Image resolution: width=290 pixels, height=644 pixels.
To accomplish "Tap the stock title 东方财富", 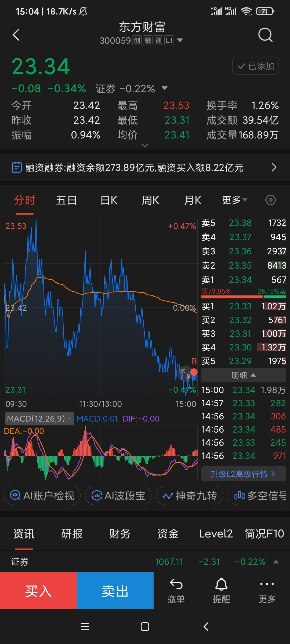I will (142, 27).
